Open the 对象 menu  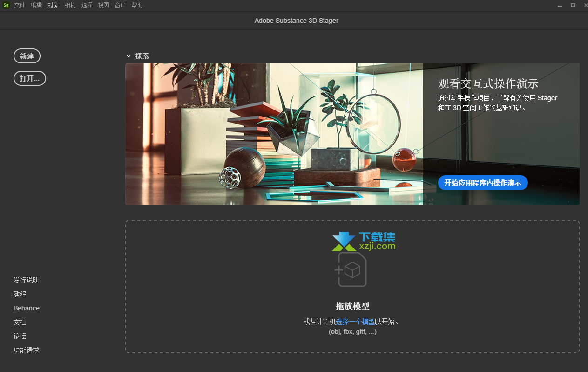[53, 6]
